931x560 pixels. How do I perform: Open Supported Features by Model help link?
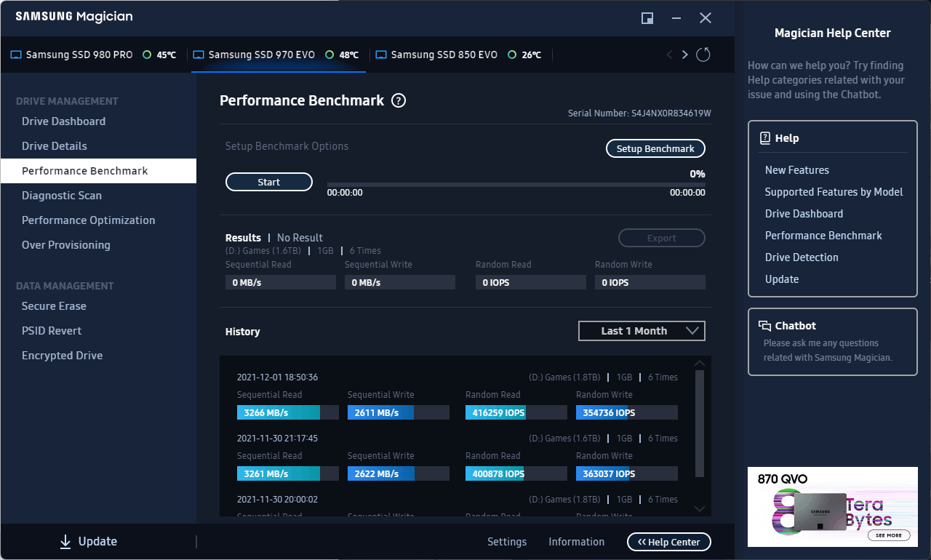coord(834,192)
